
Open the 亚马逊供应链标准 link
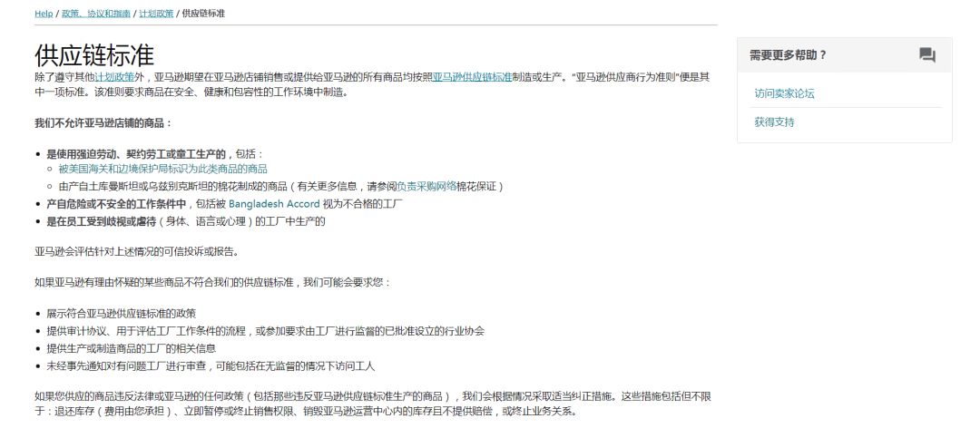(x=472, y=77)
